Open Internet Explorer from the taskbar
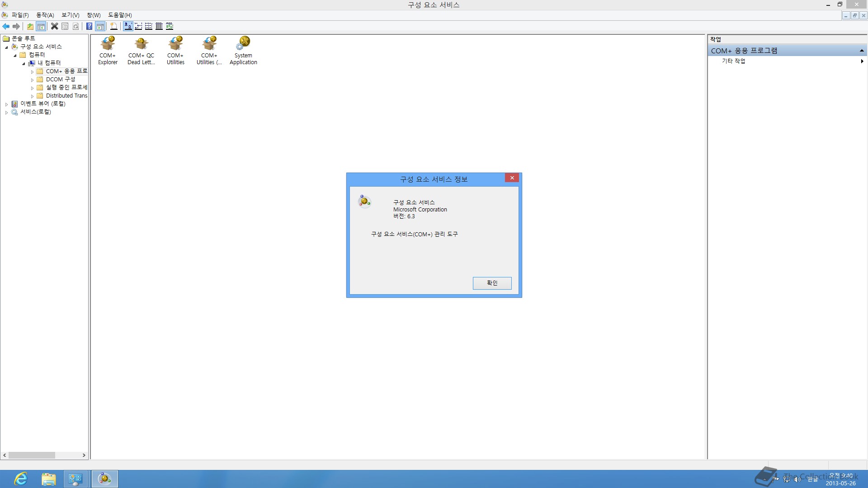The height and width of the screenshot is (488, 868). [x=21, y=479]
